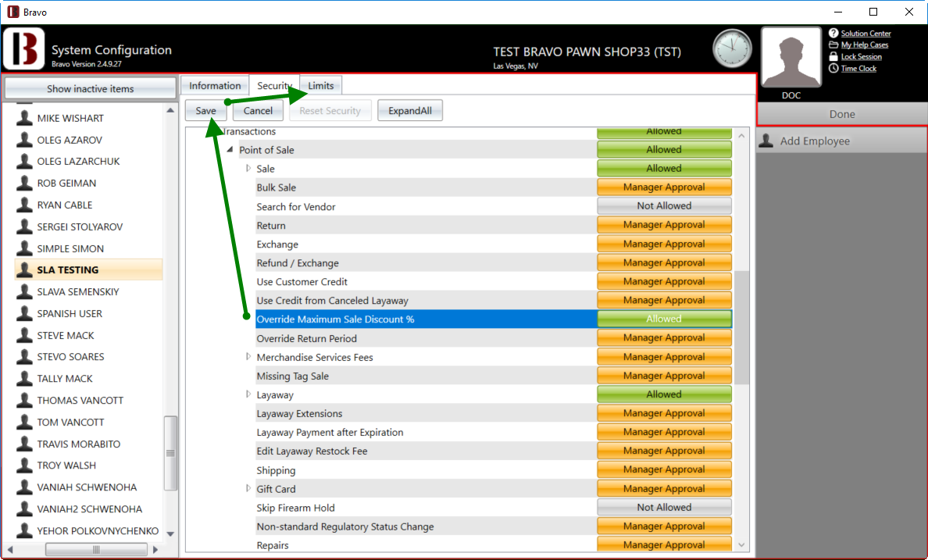Click the Add Employee person icon
Image resolution: width=928 pixels, height=560 pixels.
pyautogui.click(x=766, y=141)
